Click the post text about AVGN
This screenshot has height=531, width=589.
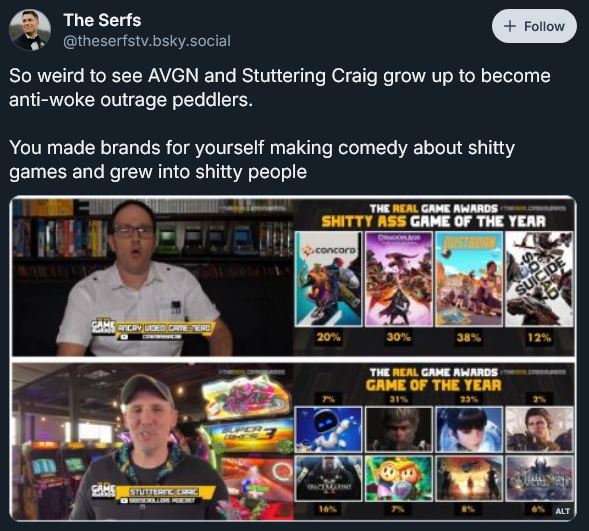[x=280, y=87]
